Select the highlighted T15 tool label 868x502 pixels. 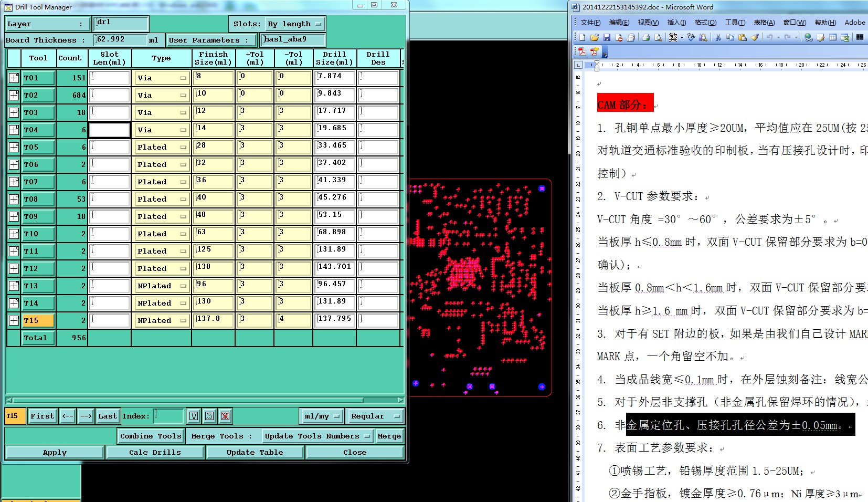click(x=38, y=320)
